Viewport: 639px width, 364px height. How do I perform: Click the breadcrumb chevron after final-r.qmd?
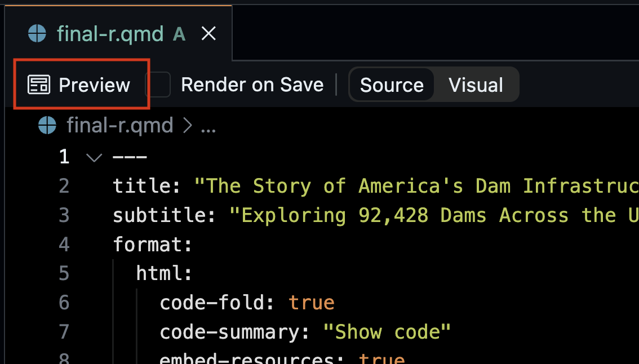[187, 126]
